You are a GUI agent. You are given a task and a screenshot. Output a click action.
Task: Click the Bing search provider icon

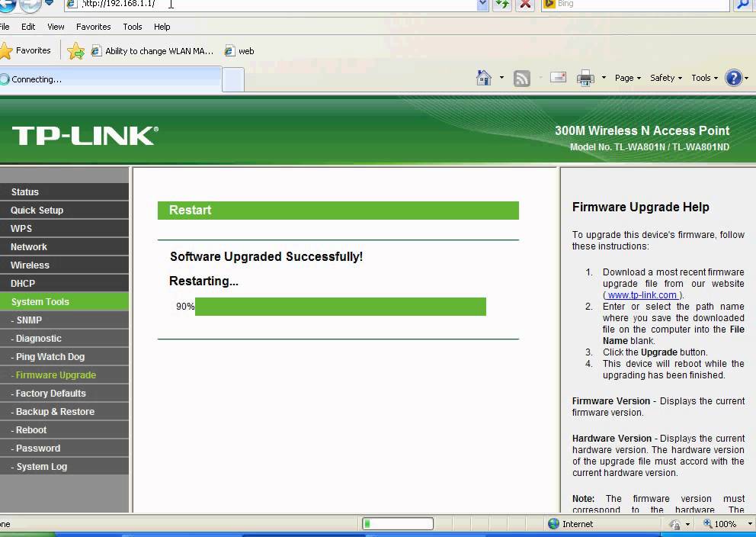click(549, 4)
